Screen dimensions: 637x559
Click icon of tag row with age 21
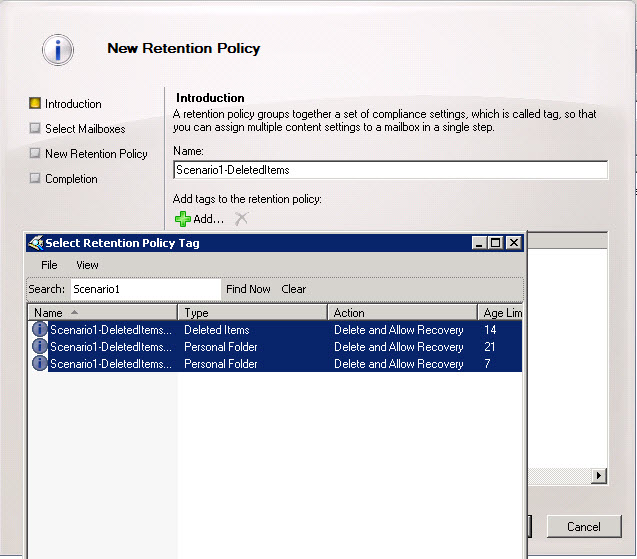tap(39, 346)
